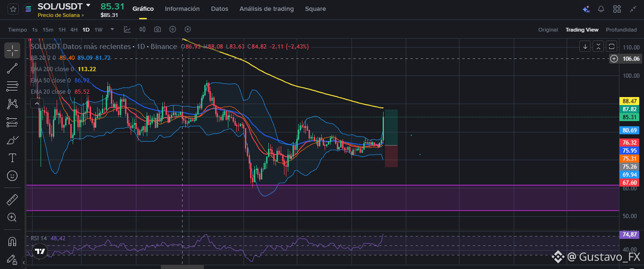Collapse indicator legend chevron

point(37,103)
